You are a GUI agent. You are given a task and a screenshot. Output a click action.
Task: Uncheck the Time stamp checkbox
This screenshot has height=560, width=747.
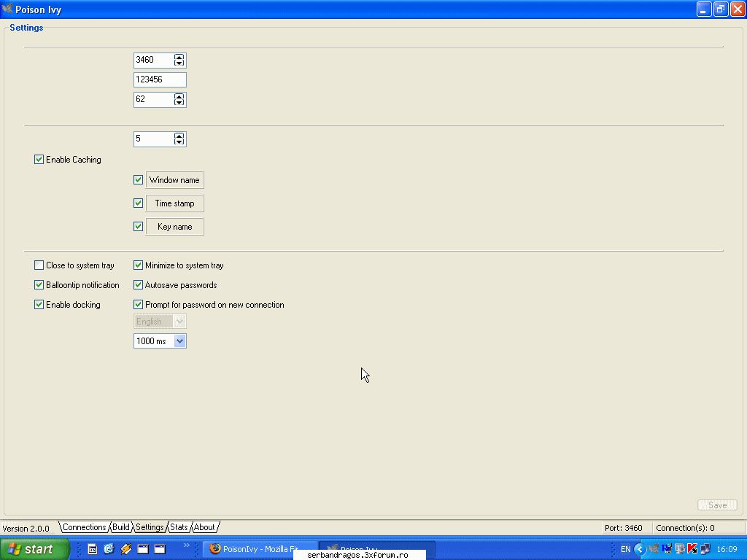point(138,203)
